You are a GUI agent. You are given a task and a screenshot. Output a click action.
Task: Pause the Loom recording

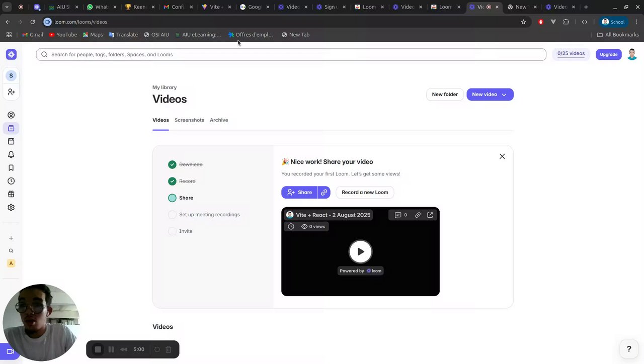point(111,349)
